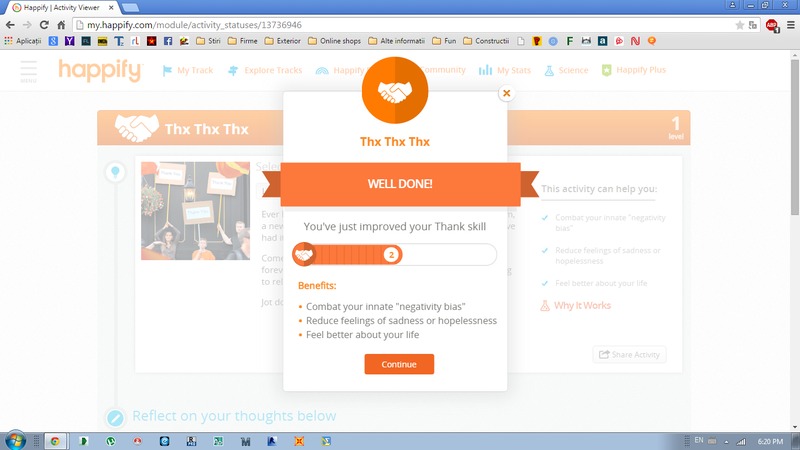Click the Thank skill progress bar

pos(394,255)
